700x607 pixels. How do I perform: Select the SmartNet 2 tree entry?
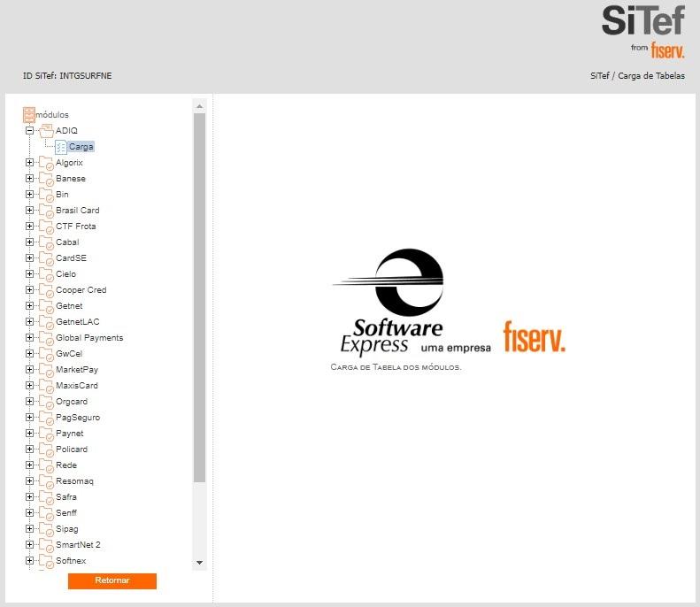click(78, 545)
